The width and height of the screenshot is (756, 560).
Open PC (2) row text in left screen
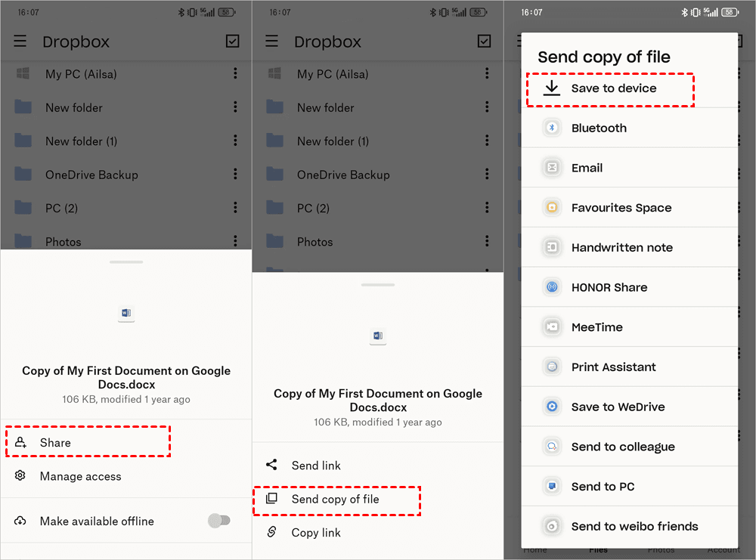pyautogui.click(x=61, y=208)
